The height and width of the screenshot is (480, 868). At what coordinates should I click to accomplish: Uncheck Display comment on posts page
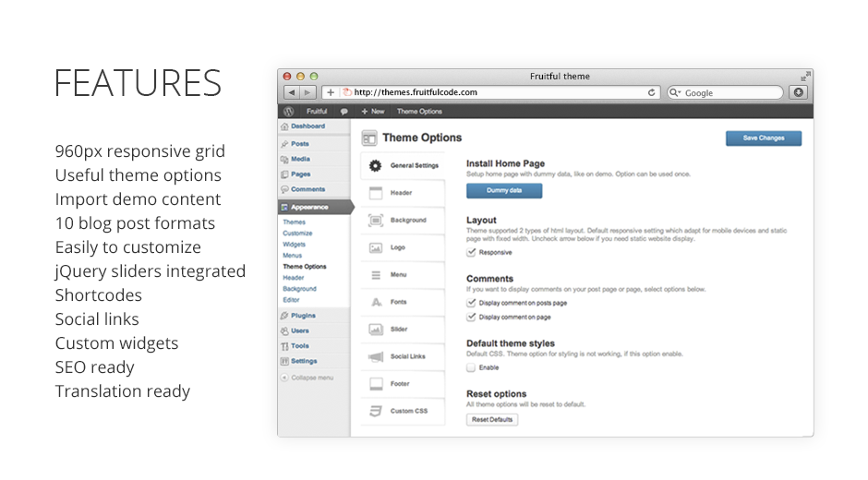(472, 303)
